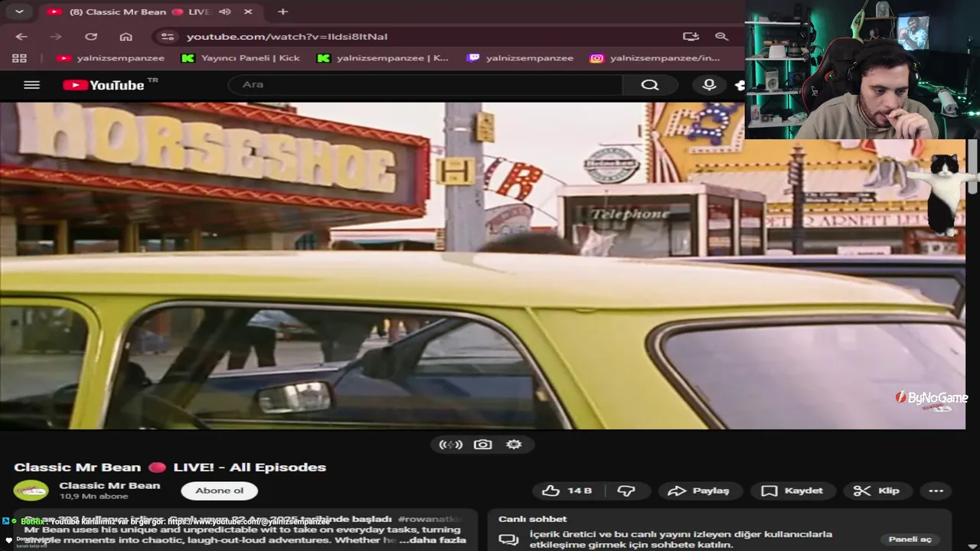Take a screenshot with camera icon
Viewport: 980px width, 551px height.
[x=482, y=445]
